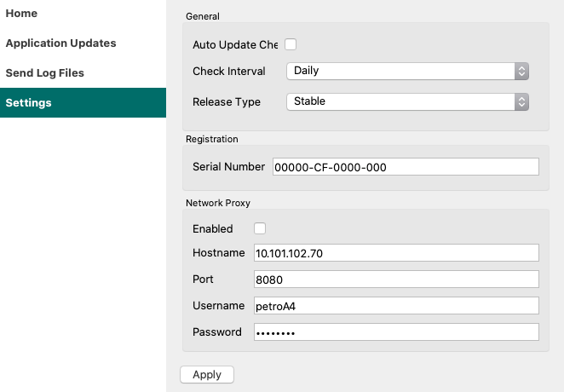Focus the Hostname field with 10.101.102.70
Viewport: 564px width, 392px height.
point(396,253)
